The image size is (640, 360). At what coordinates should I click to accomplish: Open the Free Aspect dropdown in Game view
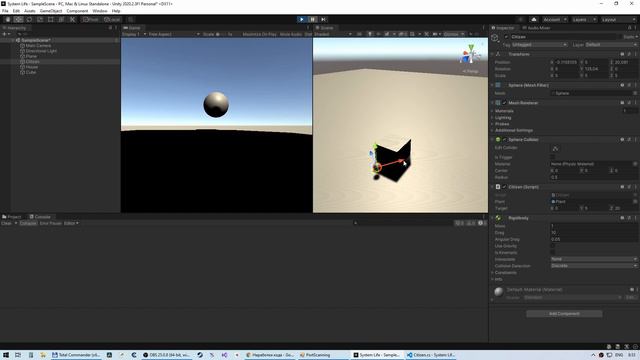point(174,34)
